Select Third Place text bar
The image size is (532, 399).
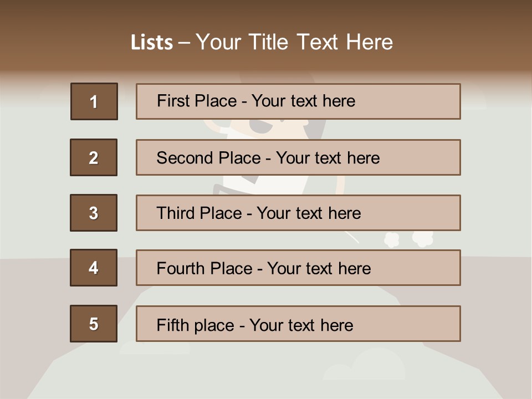(298, 213)
